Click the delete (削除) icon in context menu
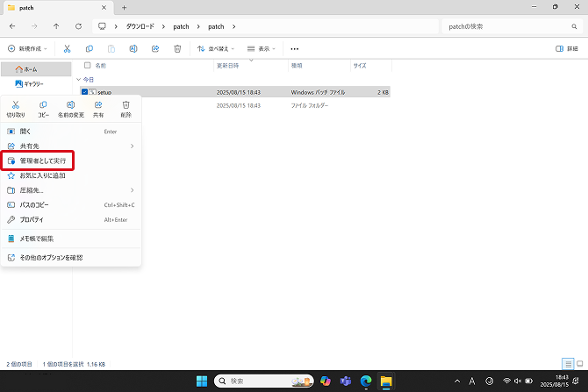 [125, 106]
